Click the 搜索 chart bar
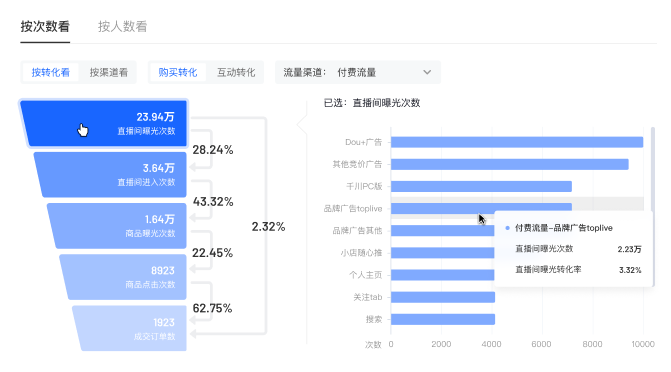 [x=443, y=319]
